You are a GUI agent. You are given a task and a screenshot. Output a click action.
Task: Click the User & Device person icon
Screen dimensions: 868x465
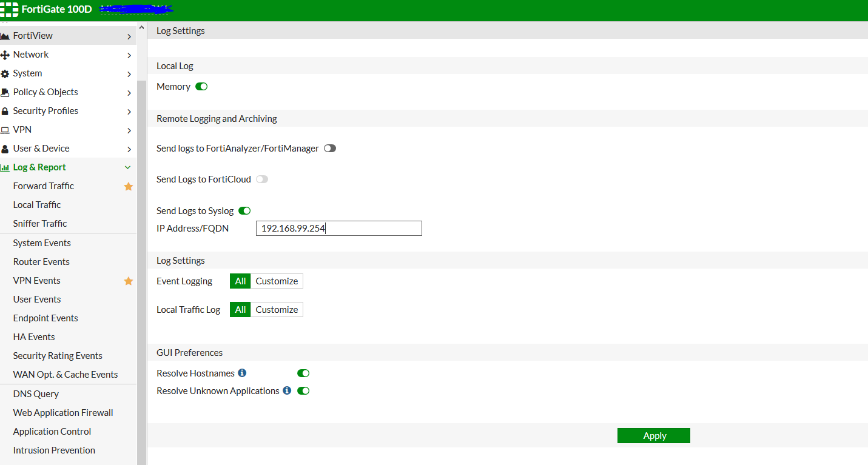[5, 149]
